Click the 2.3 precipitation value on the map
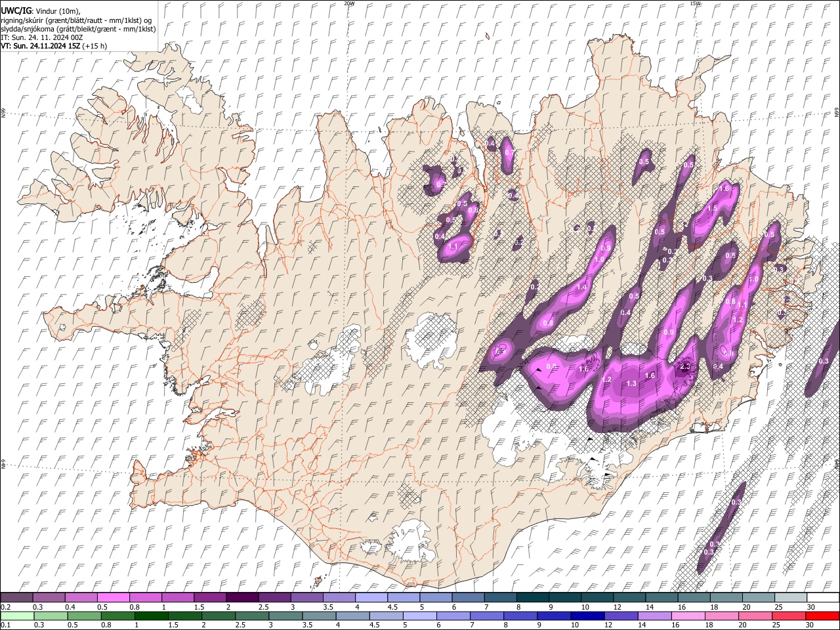This screenshot has height=630, width=840. (686, 367)
